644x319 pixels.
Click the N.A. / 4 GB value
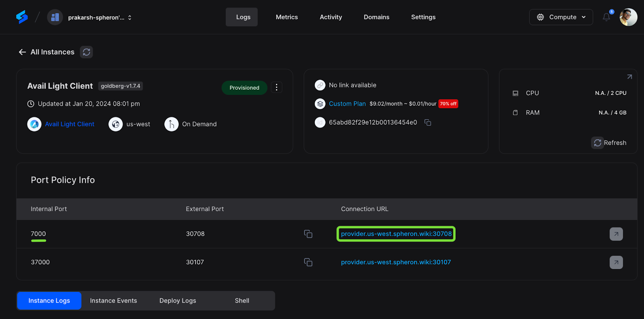pyautogui.click(x=612, y=113)
